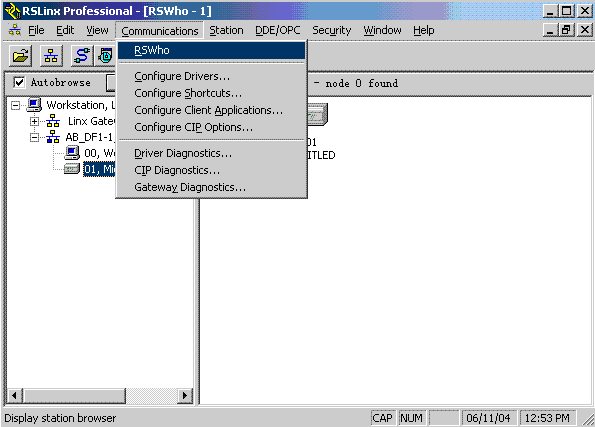The height and width of the screenshot is (427, 595).
Task: Click the RSWho network toolbar icon
Action: click(51, 56)
